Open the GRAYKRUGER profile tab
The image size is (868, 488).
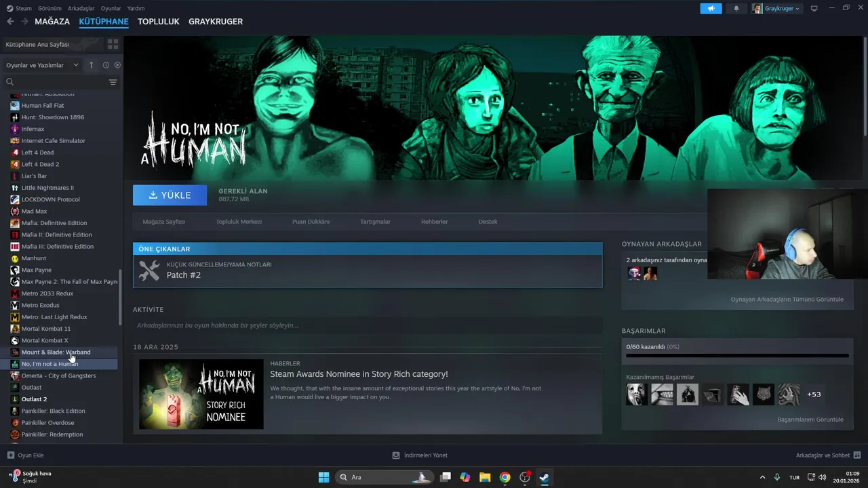[x=216, y=22]
